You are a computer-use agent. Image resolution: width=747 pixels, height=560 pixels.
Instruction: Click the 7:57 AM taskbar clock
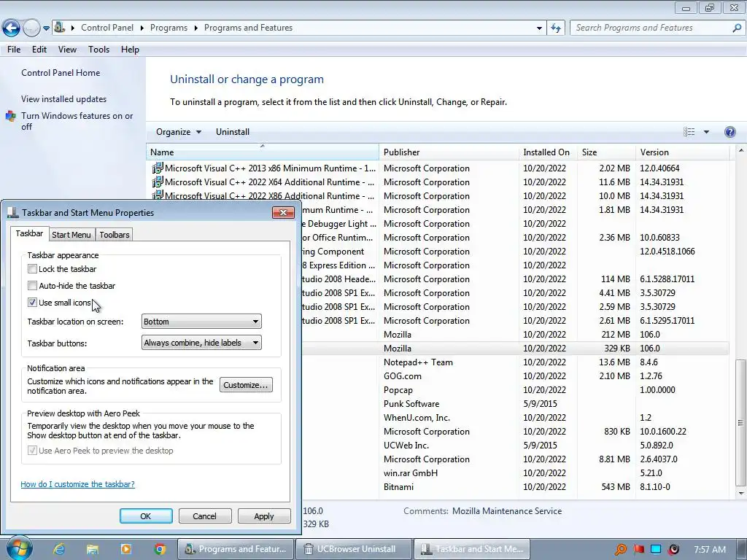coord(710,550)
